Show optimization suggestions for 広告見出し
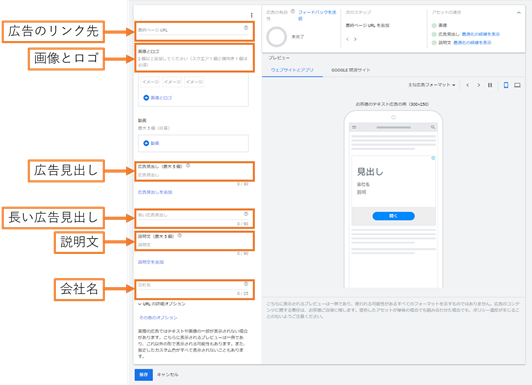 [x=481, y=34]
